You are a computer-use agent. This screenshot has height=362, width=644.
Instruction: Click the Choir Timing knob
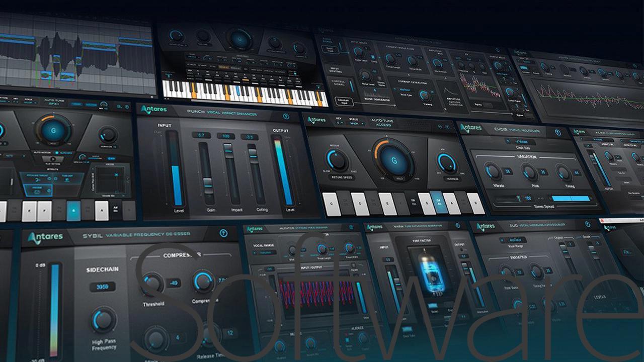[x=564, y=173]
